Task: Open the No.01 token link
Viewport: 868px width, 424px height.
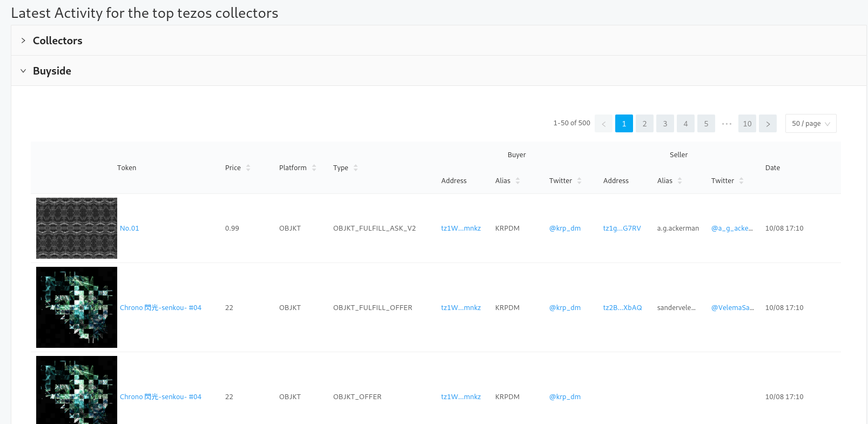Action: point(130,228)
